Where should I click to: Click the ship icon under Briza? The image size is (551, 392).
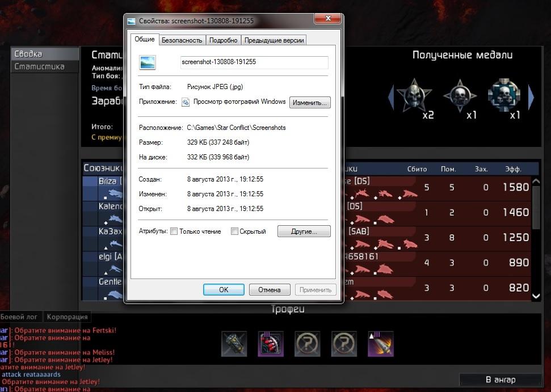115,193
